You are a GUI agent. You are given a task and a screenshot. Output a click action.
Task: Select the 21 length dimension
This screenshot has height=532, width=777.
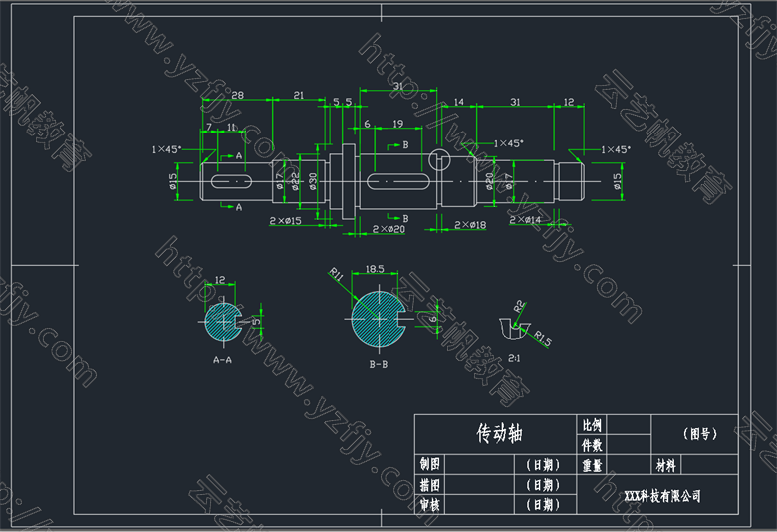pyautogui.click(x=298, y=95)
